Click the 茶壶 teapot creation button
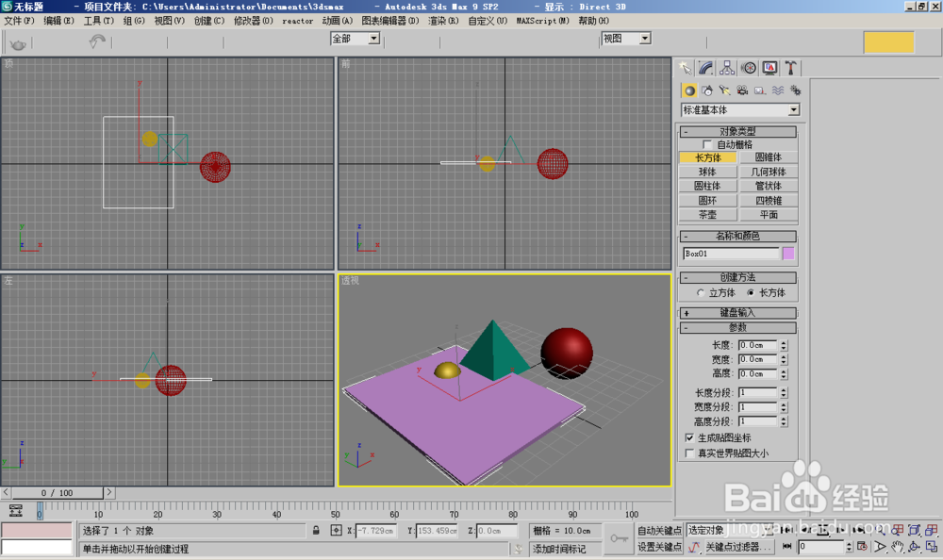The image size is (943, 560). tap(708, 215)
